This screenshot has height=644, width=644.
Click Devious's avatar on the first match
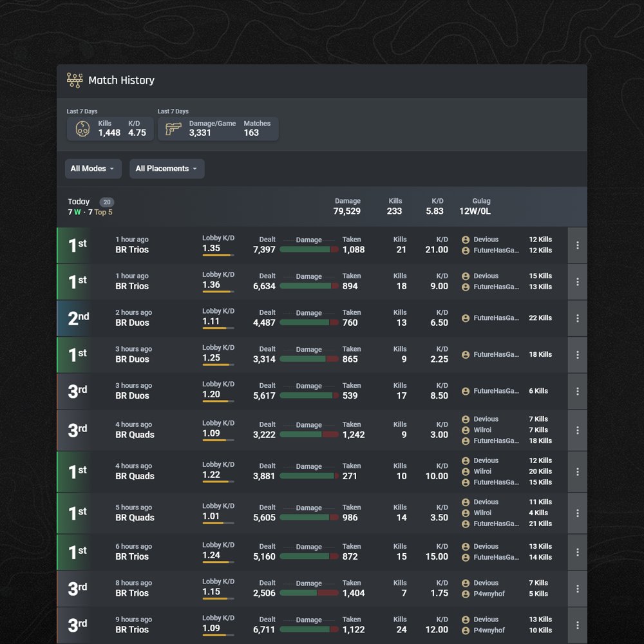(465, 239)
